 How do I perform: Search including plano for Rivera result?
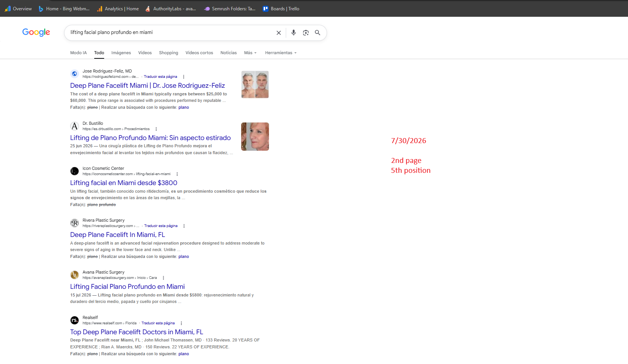pyautogui.click(x=184, y=256)
